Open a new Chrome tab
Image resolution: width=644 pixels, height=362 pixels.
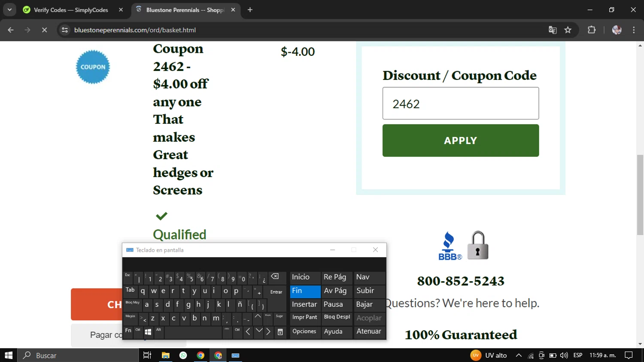tap(250, 10)
